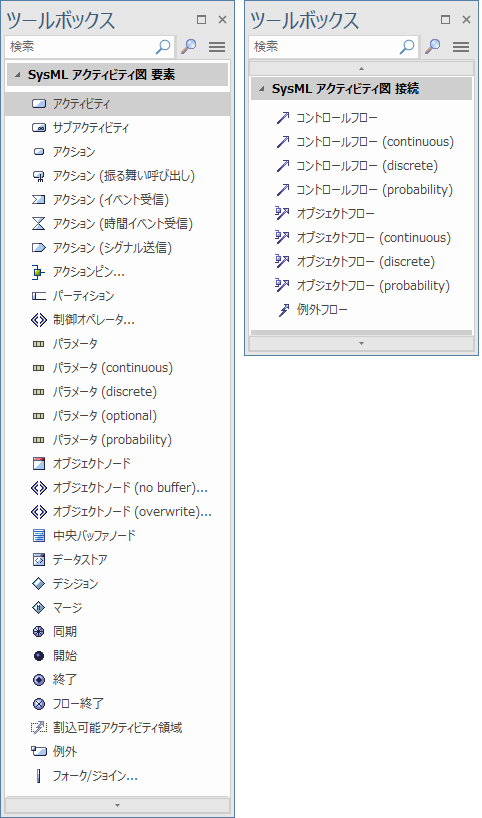Screen dimensions: 482x818
Task: Choose the オブジェクトフロー connector icon
Action: (x=282, y=213)
